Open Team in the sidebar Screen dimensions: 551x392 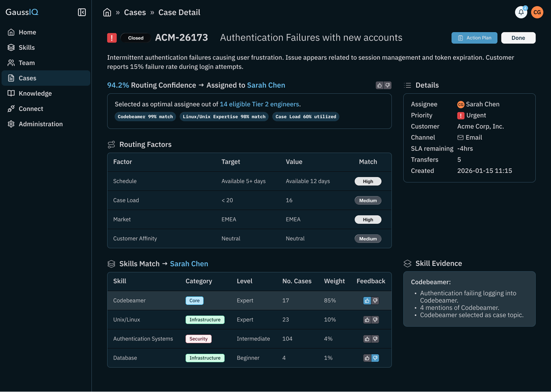(x=46, y=63)
